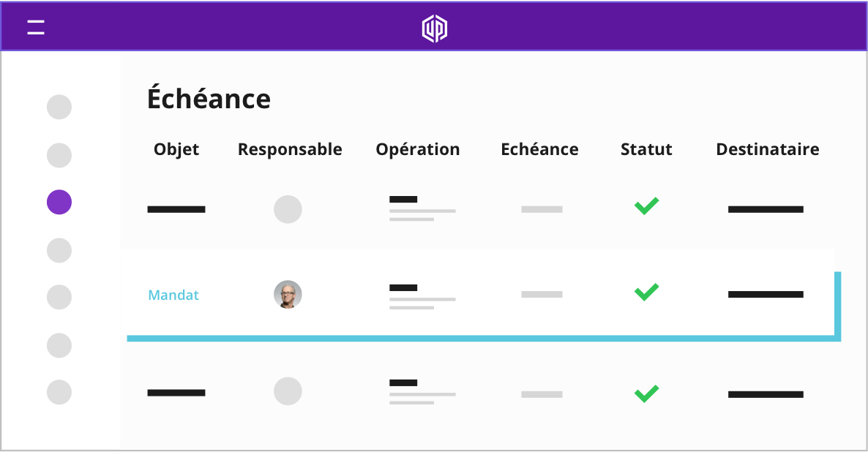Click the gray avatar placeholder in first row
The width and height of the screenshot is (868, 452).
(288, 209)
